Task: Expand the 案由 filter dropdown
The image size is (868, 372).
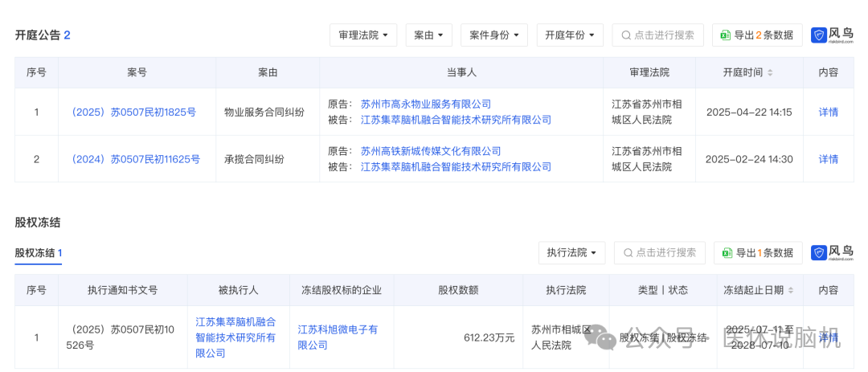Action: 428,35
